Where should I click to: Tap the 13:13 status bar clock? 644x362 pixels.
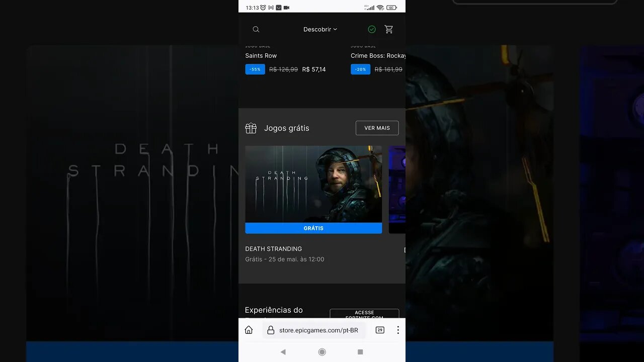252,8
